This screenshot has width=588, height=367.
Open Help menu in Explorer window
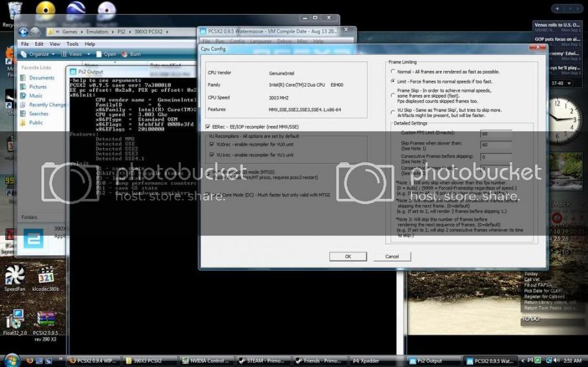(x=90, y=44)
